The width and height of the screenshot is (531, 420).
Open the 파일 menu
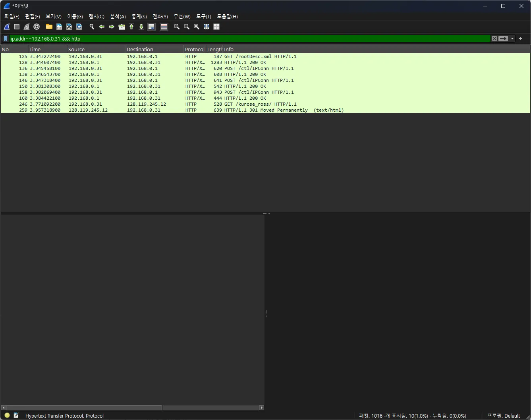pyautogui.click(x=12, y=16)
